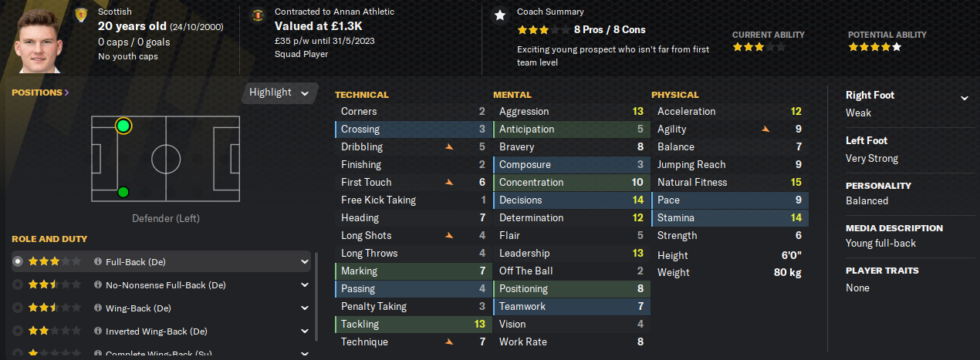The width and height of the screenshot is (980, 360).
Task: Click info icon beside Wing-Back (De)
Action: (x=98, y=308)
